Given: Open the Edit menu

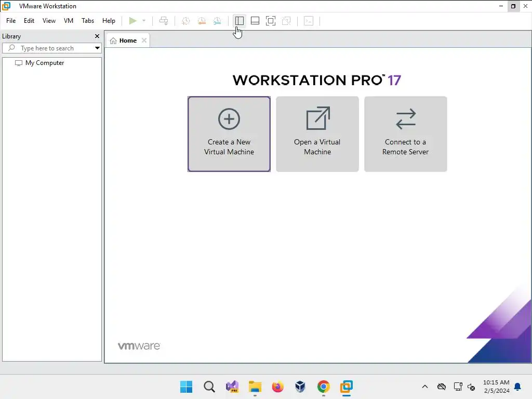Looking at the screenshot, I should [x=29, y=21].
